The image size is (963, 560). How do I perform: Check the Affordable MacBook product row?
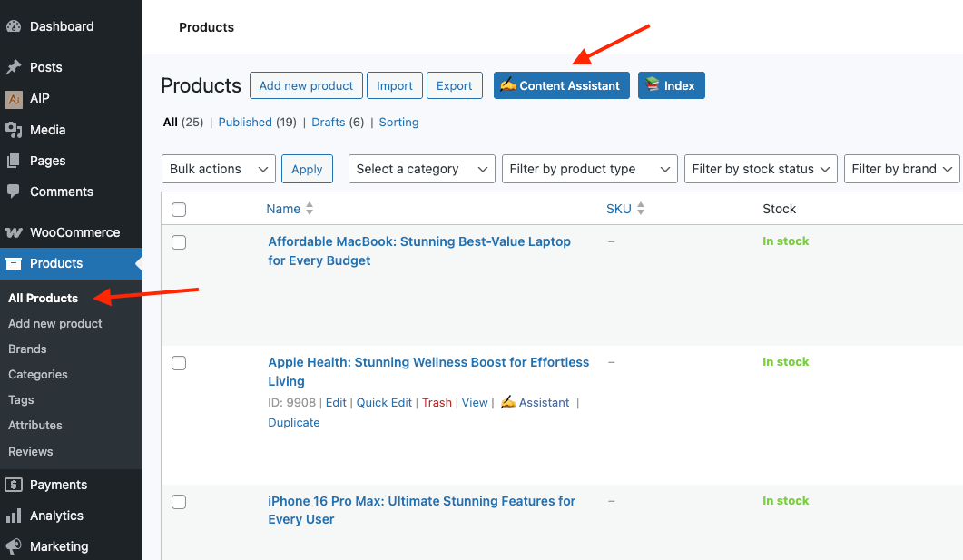pyautogui.click(x=179, y=242)
